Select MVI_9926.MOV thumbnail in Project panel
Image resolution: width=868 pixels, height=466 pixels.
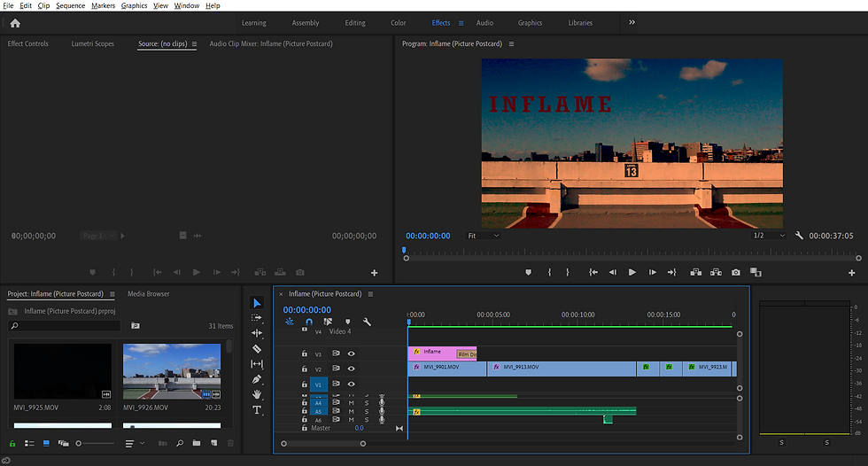tap(172, 371)
